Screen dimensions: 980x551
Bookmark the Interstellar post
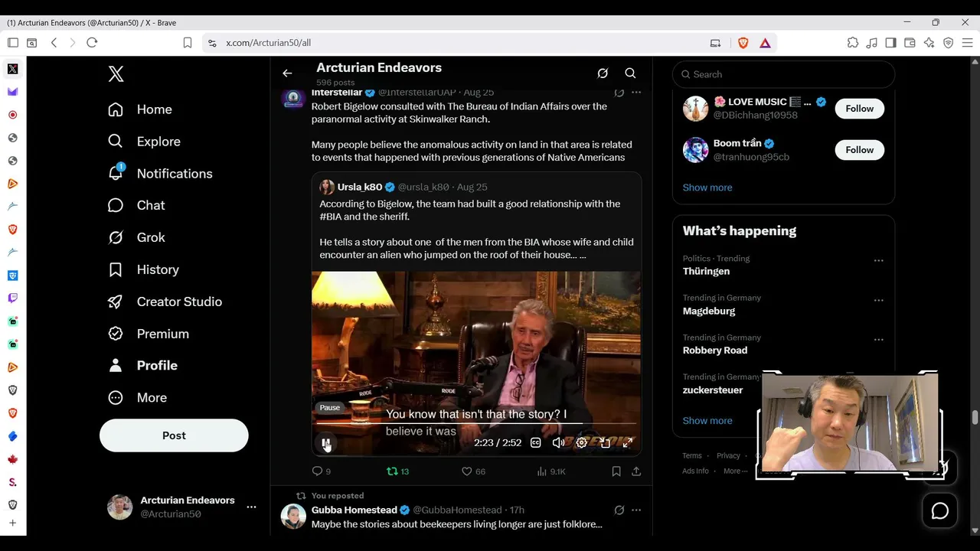point(616,471)
